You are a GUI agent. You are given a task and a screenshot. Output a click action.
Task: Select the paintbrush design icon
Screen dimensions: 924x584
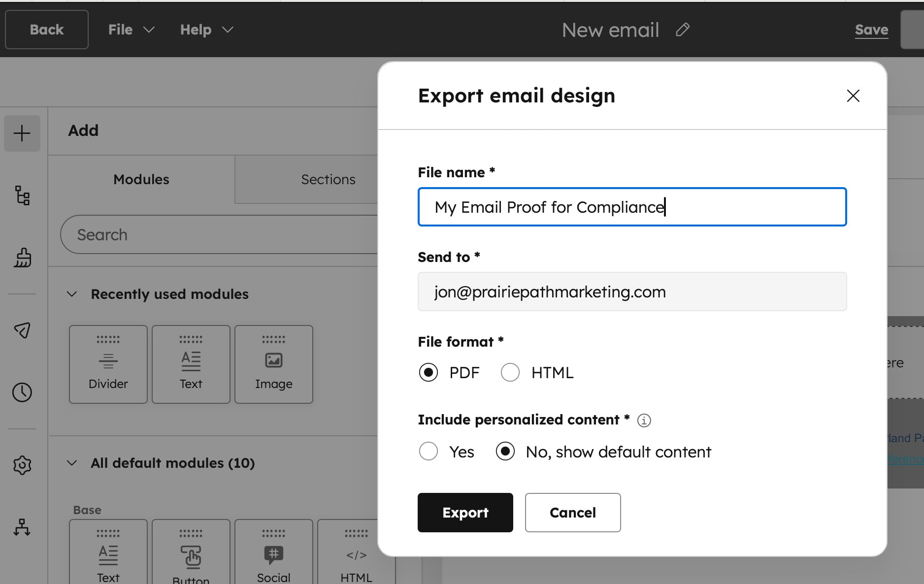pos(22,258)
